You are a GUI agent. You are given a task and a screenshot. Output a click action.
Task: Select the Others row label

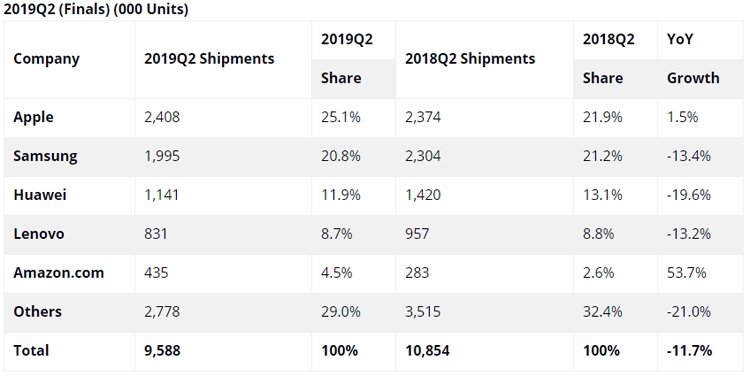tap(37, 311)
